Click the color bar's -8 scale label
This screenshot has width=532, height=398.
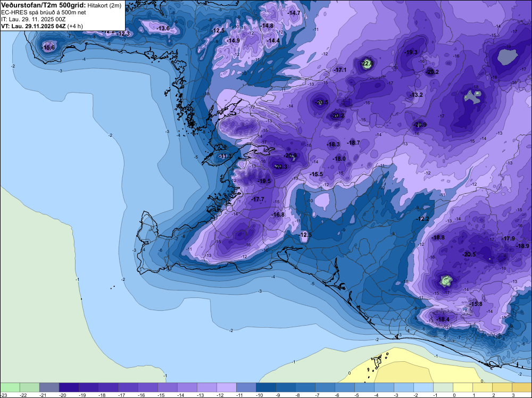click(x=298, y=395)
